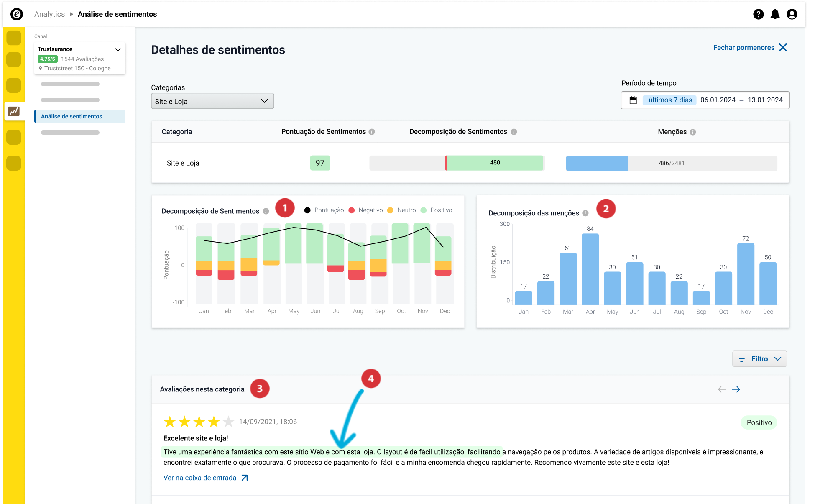Click review title Excelente site e loja!
Viewport: 815px width, 504px height.
[196, 438]
